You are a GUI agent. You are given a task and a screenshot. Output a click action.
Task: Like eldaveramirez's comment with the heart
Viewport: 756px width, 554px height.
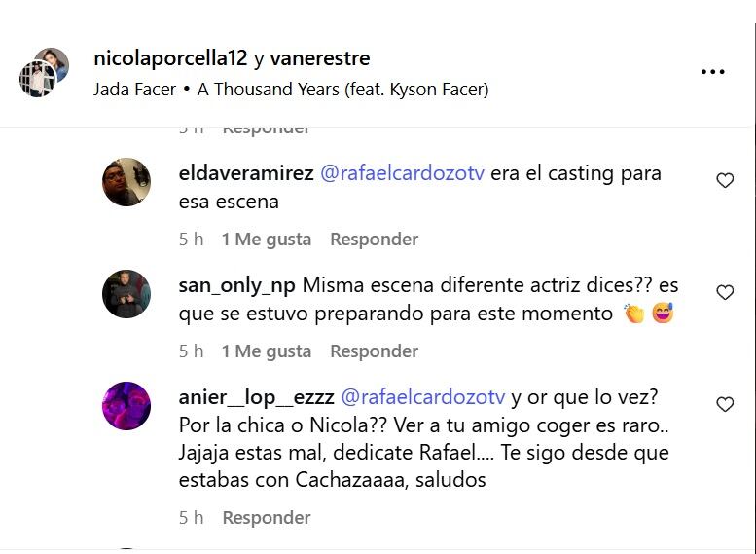pyautogui.click(x=725, y=180)
